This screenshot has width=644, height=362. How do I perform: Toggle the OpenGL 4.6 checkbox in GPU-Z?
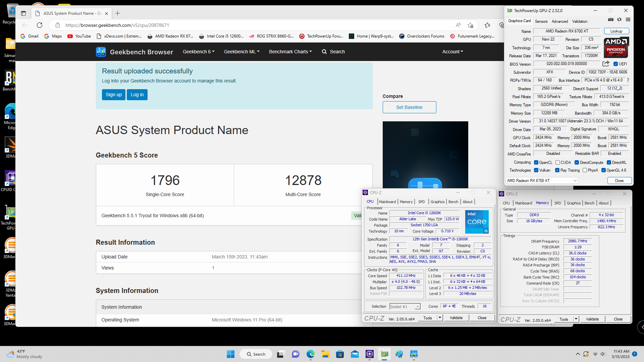point(603,170)
